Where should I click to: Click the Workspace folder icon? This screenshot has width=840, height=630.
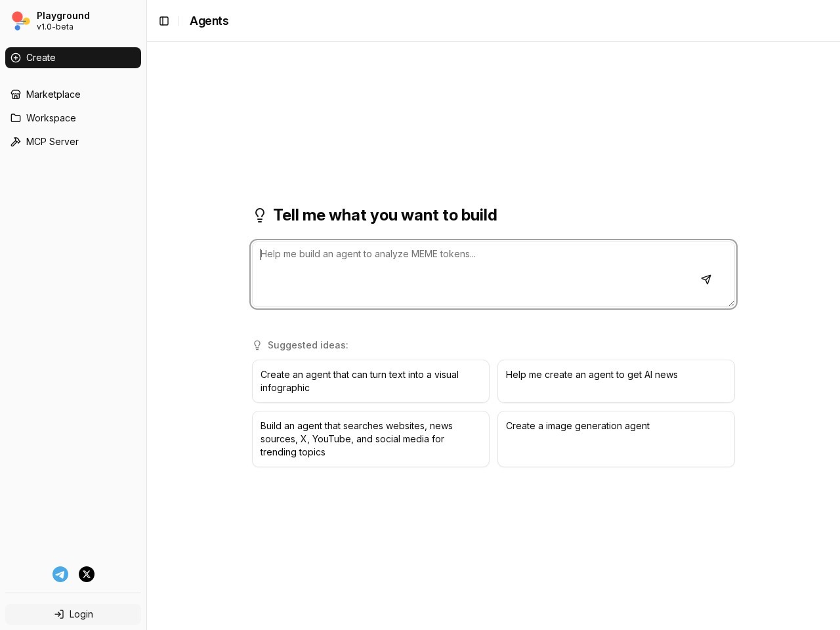16,118
